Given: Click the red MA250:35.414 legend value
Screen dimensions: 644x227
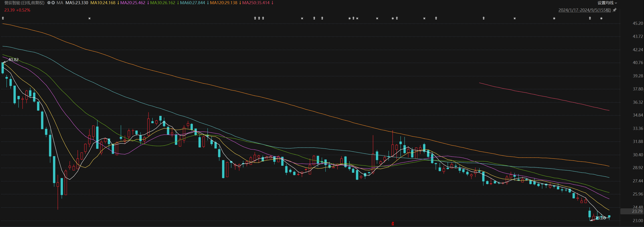Looking at the screenshot, I should [x=256, y=3].
